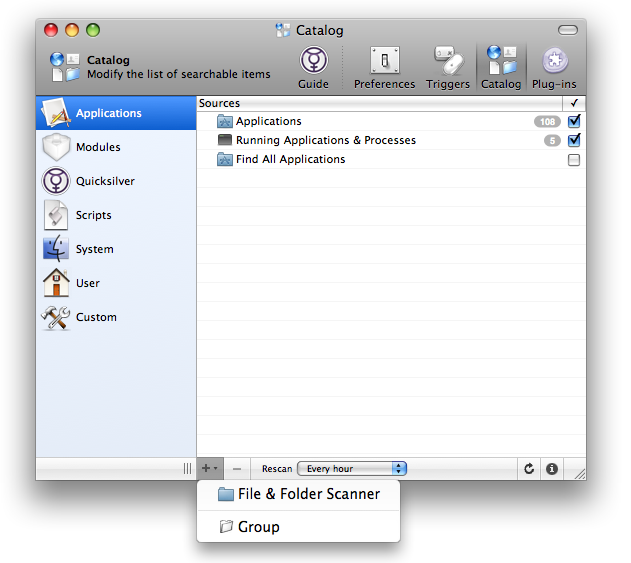Click the 108 count badge
This screenshot has width=631, height=563.
pyautogui.click(x=547, y=122)
